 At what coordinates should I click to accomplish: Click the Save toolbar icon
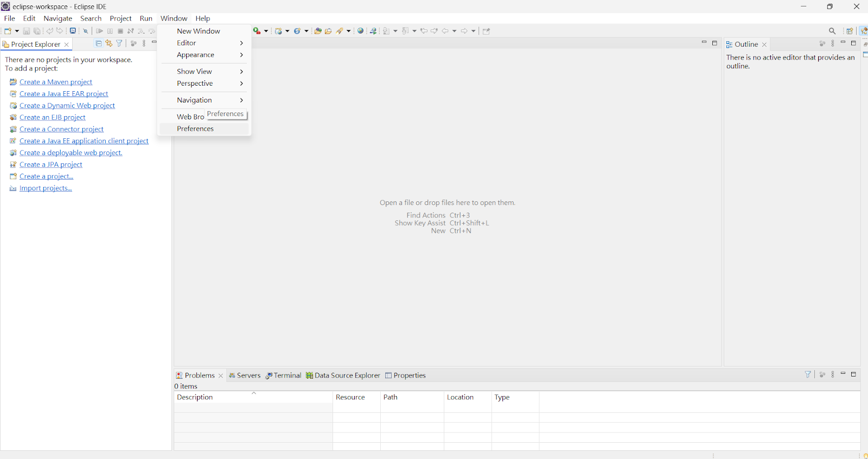26,31
